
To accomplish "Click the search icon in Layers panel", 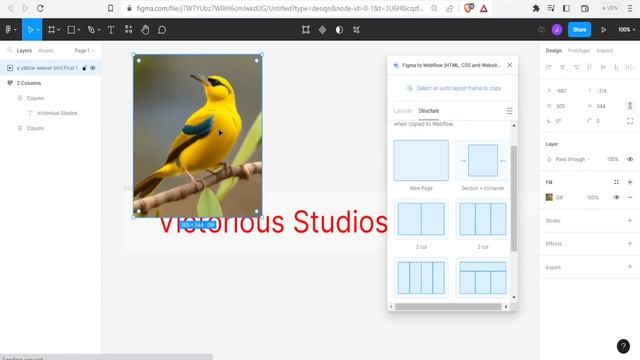I will [9, 51].
